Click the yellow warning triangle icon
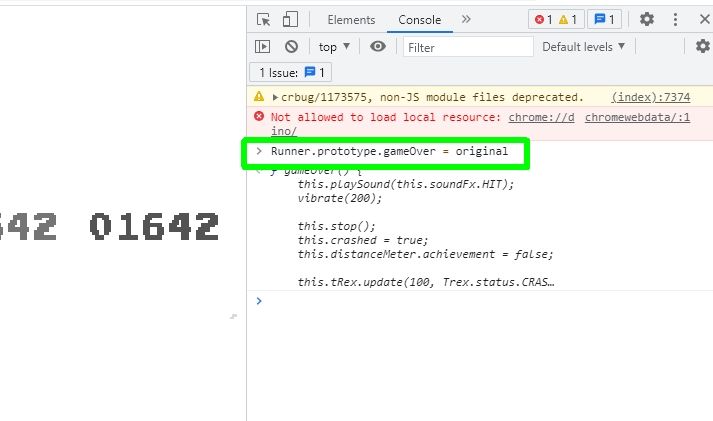The width and height of the screenshot is (713, 421). coord(259,96)
